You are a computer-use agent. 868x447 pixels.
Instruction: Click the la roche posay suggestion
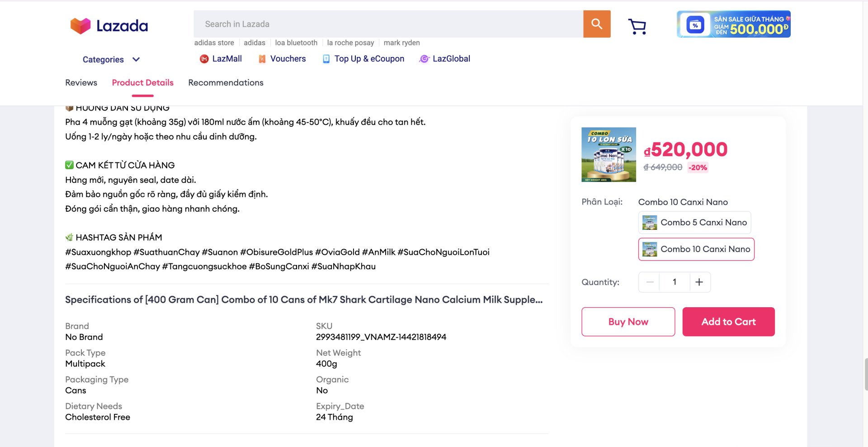350,43
